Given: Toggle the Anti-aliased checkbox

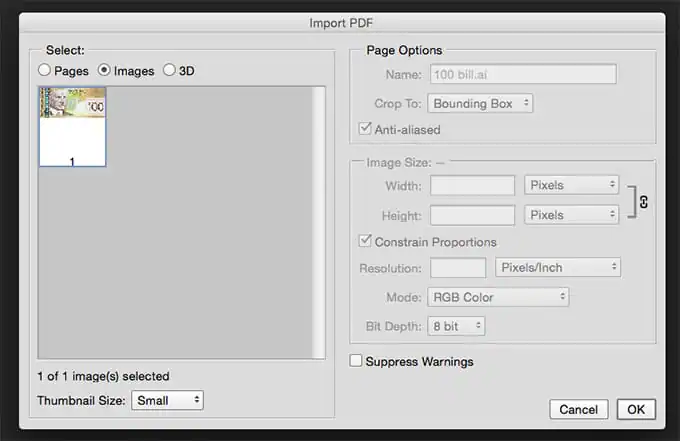Looking at the screenshot, I should point(365,128).
